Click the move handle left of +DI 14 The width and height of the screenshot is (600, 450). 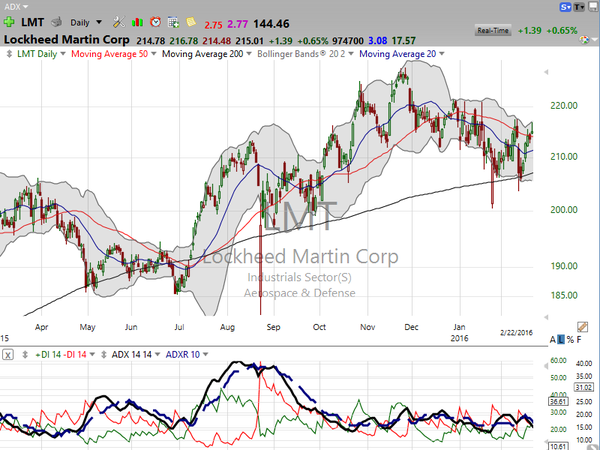point(25,355)
